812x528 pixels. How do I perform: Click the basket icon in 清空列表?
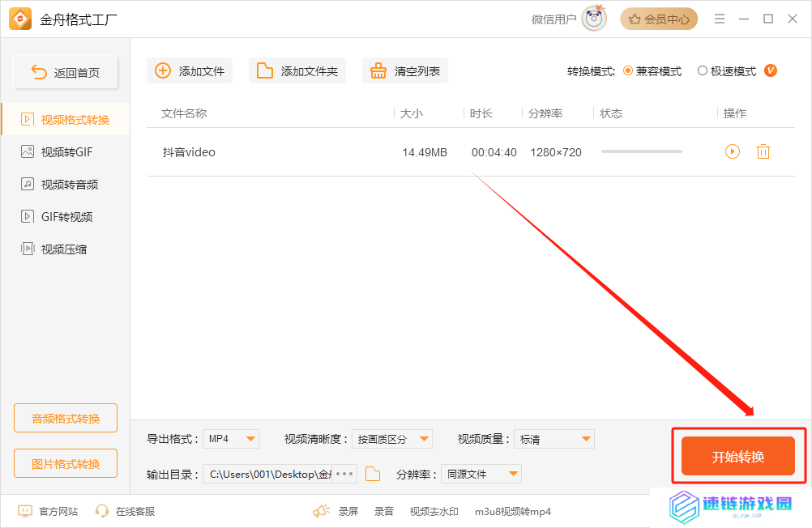tap(378, 70)
